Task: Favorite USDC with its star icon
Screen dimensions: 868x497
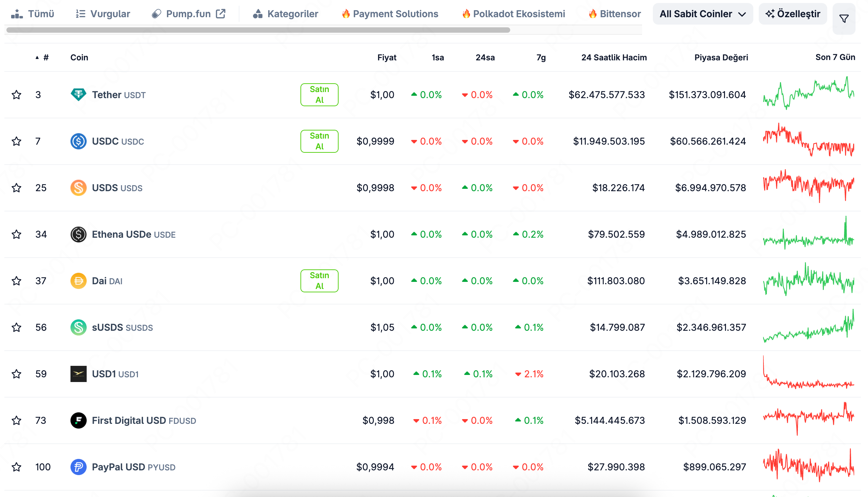Action: [x=17, y=141]
